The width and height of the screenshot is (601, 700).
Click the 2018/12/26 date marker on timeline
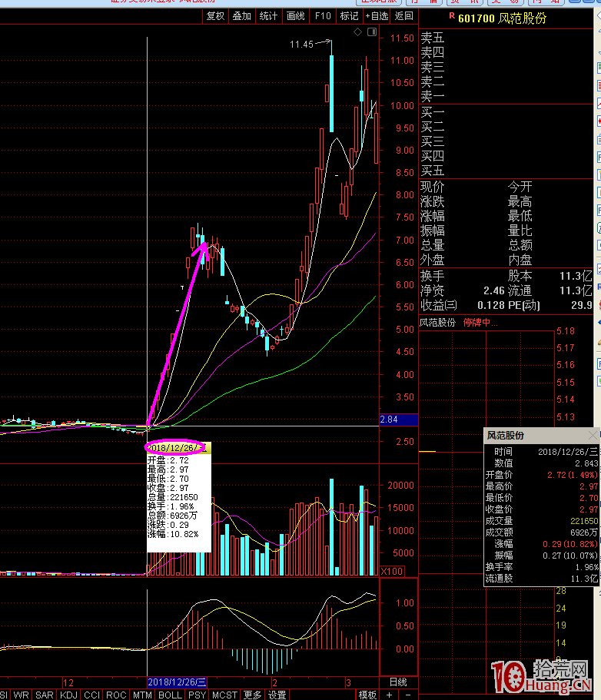(177, 682)
